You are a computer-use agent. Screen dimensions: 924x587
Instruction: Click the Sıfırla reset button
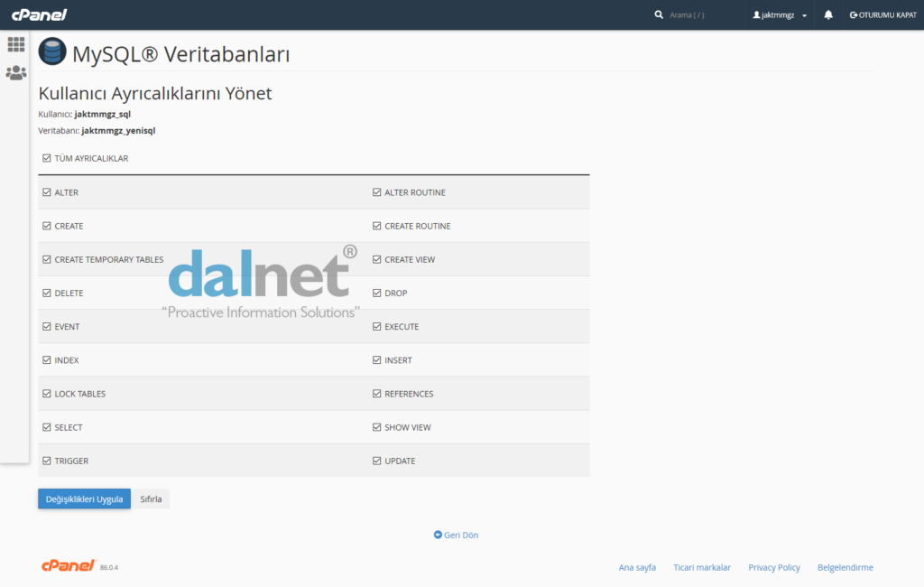(x=151, y=499)
